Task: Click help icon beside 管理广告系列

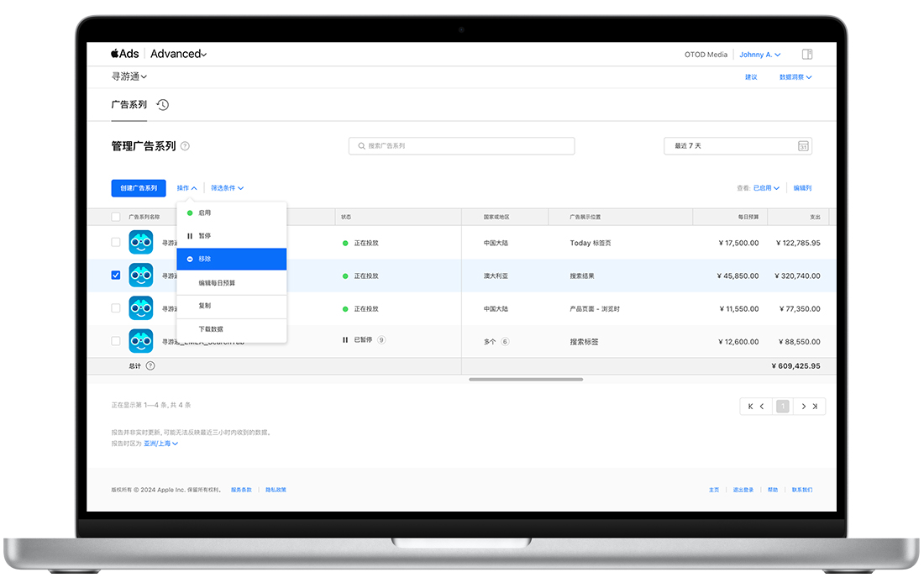Action: click(185, 146)
